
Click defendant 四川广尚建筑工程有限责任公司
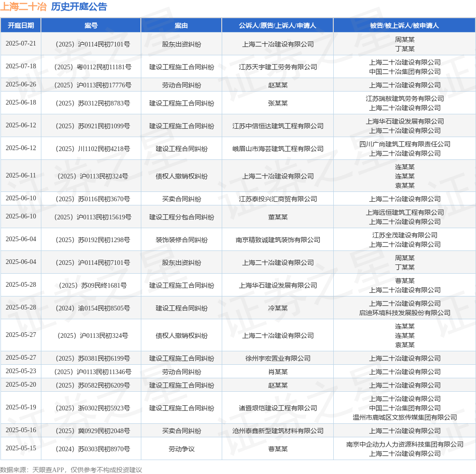[405, 144]
